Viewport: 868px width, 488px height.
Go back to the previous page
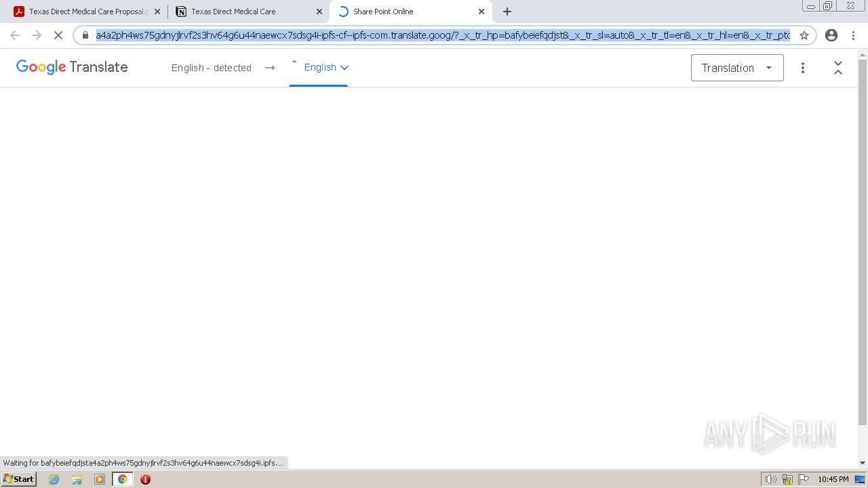coord(15,35)
